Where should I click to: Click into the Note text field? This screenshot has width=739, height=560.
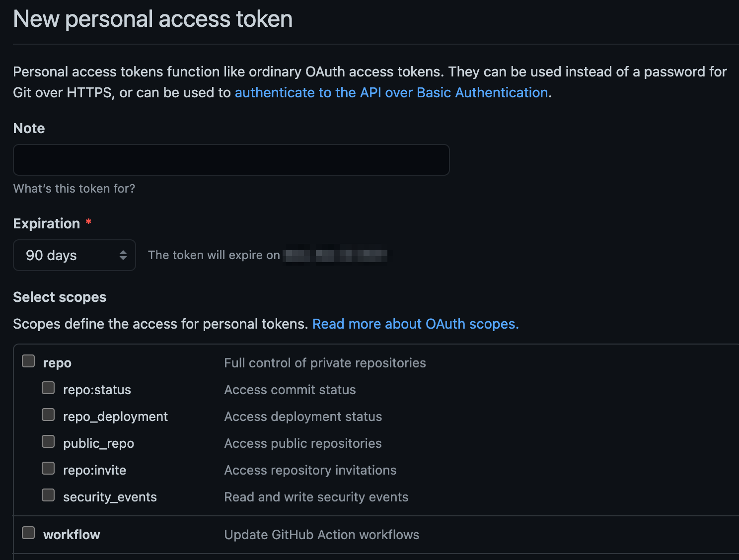coord(231,160)
